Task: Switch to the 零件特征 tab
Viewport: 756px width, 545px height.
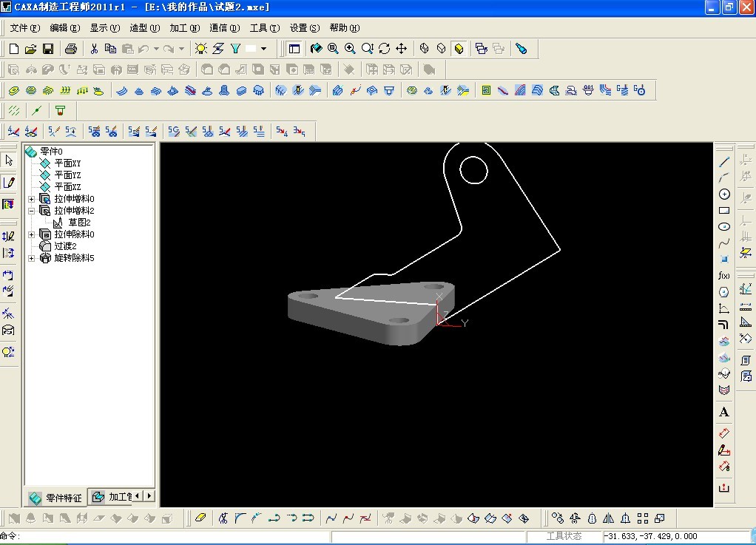Action: (55, 498)
